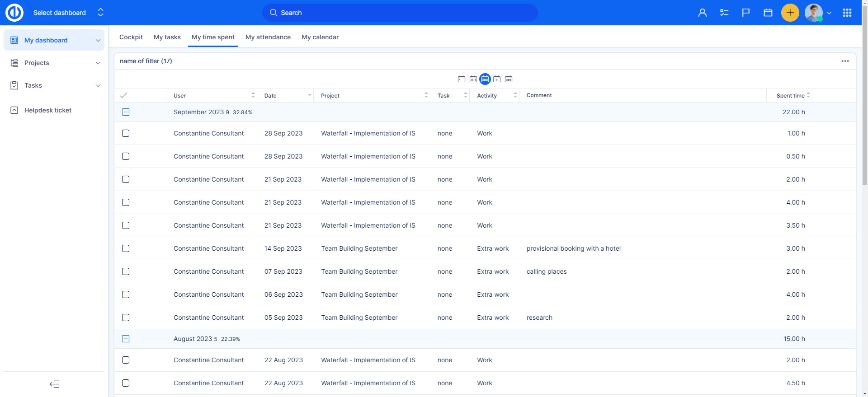Click the yellow plus quick-add button
The height and width of the screenshot is (397, 868).
790,13
